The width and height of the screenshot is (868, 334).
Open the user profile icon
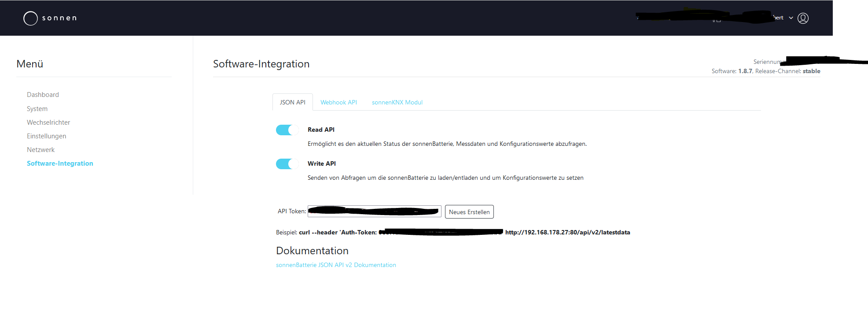point(803,18)
